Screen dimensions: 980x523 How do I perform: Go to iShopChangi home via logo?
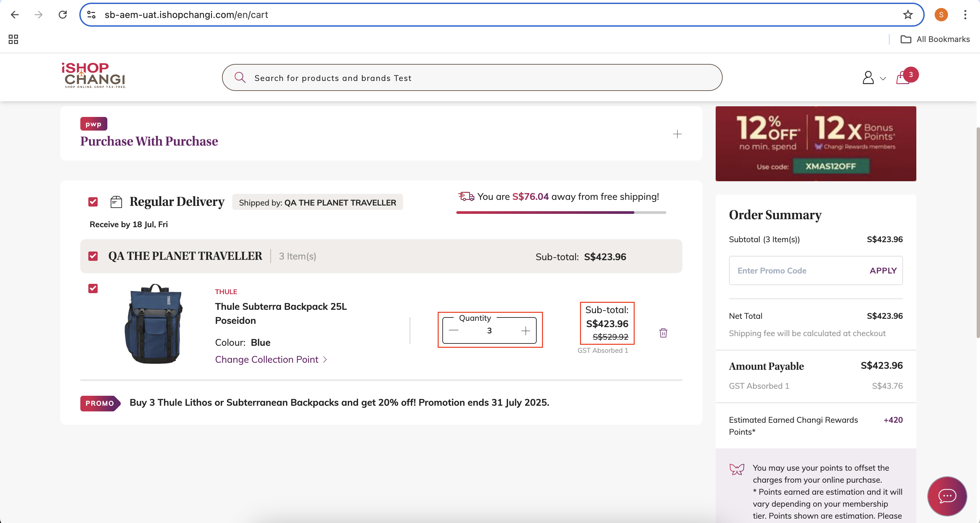tap(94, 75)
